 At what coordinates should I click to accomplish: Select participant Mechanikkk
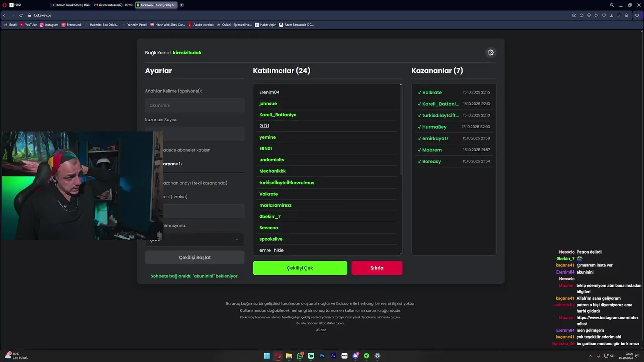[x=272, y=171]
